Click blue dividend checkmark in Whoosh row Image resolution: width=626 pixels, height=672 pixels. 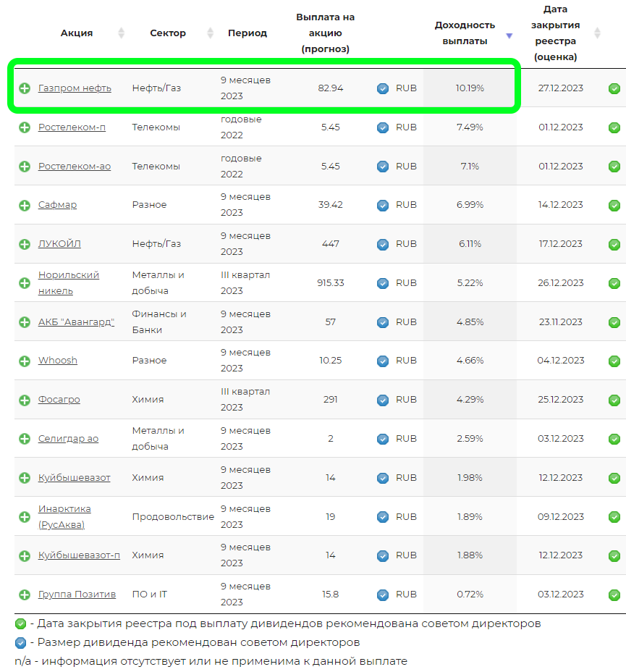pyautogui.click(x=383, y=361)
